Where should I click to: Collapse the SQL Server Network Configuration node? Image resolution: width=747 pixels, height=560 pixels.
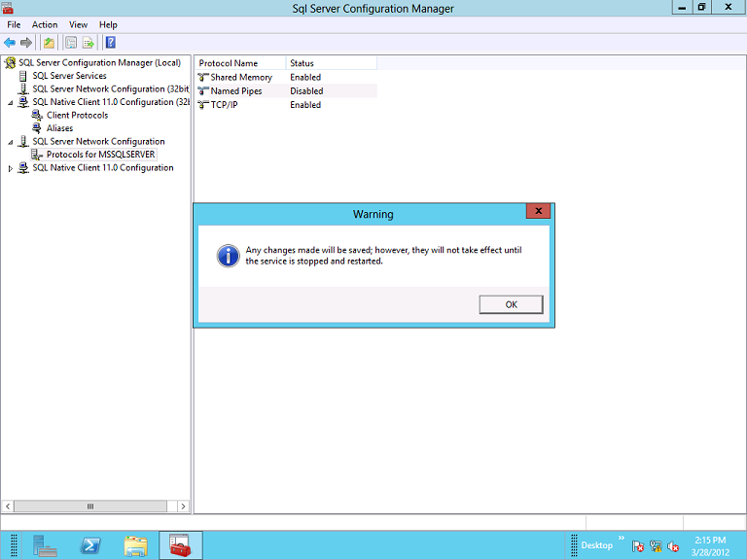[11, 142]
